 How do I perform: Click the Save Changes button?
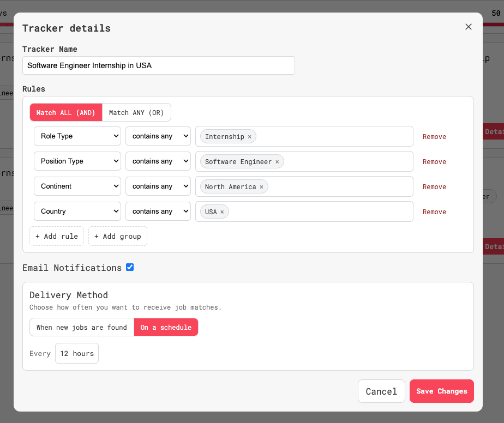(441, 391)
